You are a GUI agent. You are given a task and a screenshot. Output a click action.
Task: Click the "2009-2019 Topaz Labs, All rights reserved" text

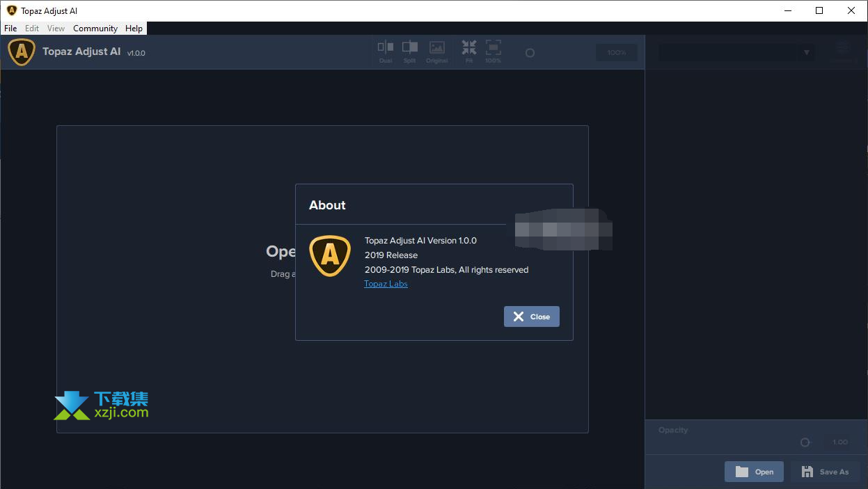click(x=446, y=270)
